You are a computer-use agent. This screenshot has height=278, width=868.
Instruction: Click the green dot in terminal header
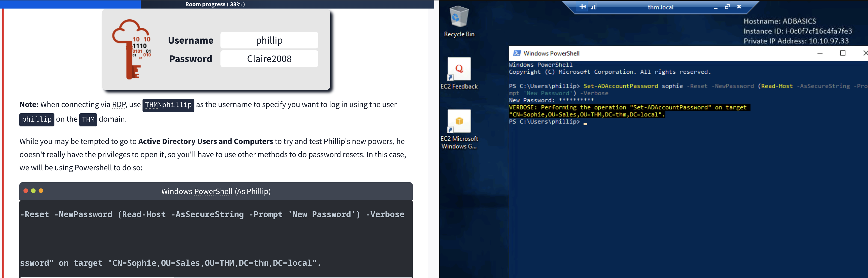click(x=33, y=191)
